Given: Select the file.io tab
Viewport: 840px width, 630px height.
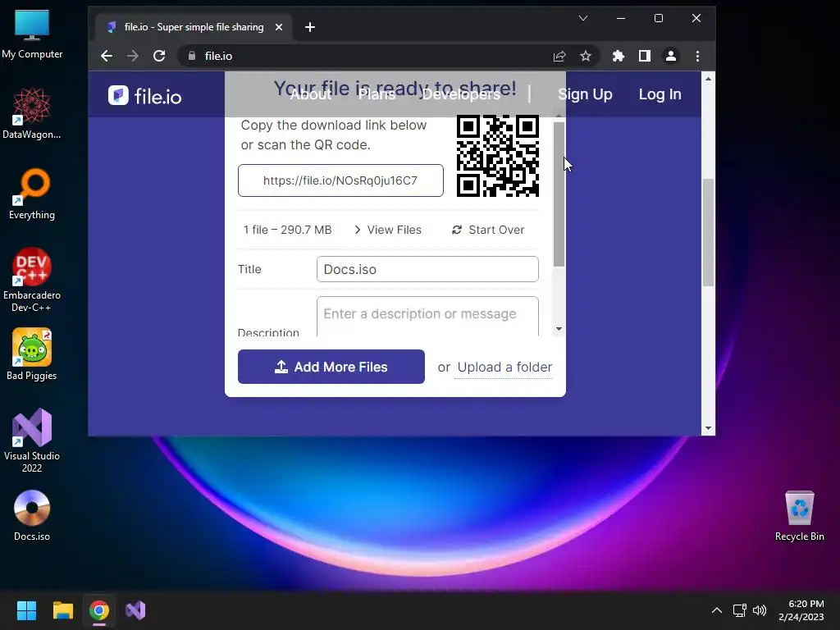Looking at the screenshot, I should click(194, 27).
